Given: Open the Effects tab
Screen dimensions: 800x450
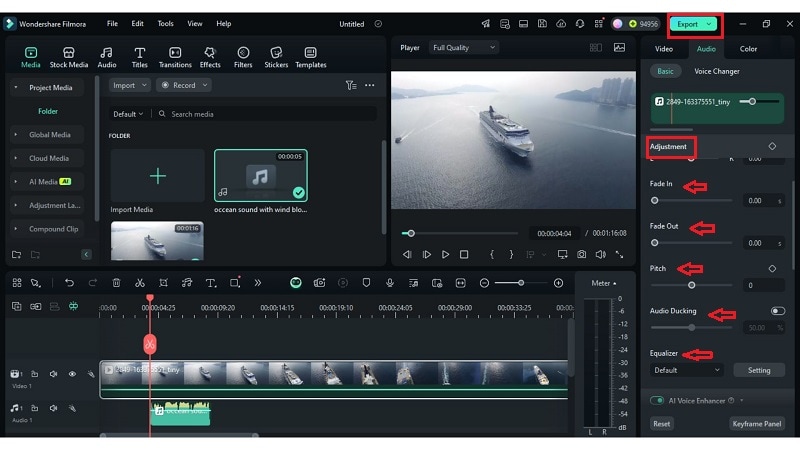Looking at the screenshot, I should click(210, 57).
